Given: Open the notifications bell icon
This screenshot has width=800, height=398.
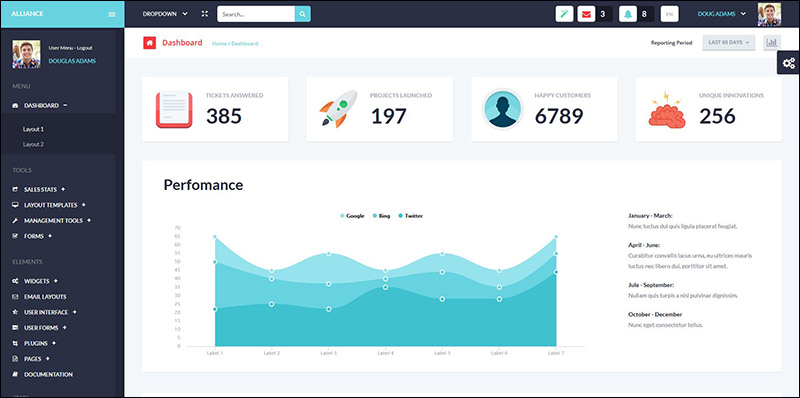Looking at the screenshot, I should point(628,14).
